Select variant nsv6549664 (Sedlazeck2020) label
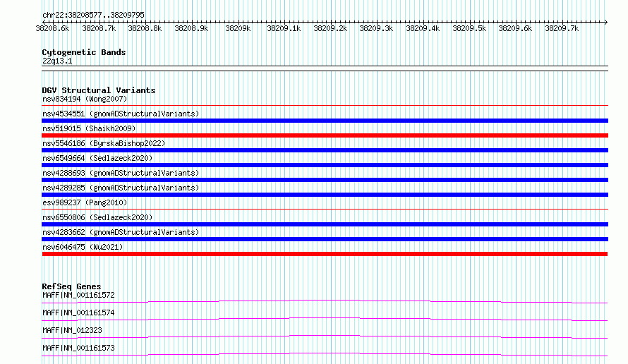Image resolution: width=628 pixels, height=364 pixels. pos(97,158)
